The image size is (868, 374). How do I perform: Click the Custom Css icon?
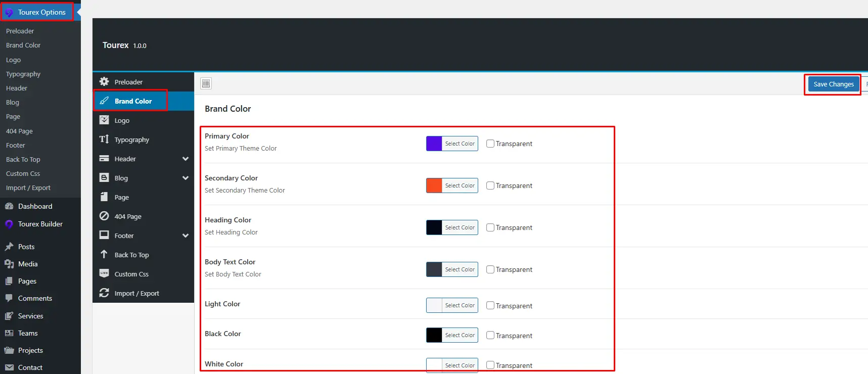point(104,273)
